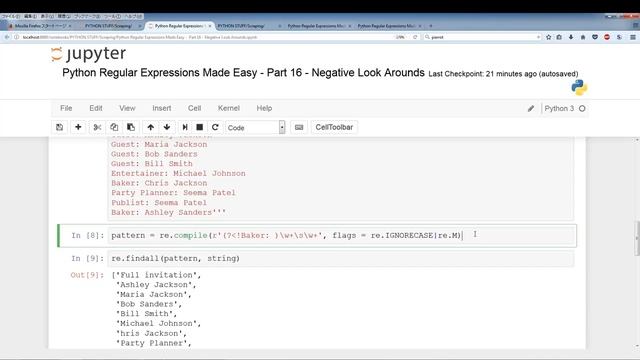
Task: Click the 'Baker: Chris Jackson' line
Action: pyautogui.click(x=159, y=183)
